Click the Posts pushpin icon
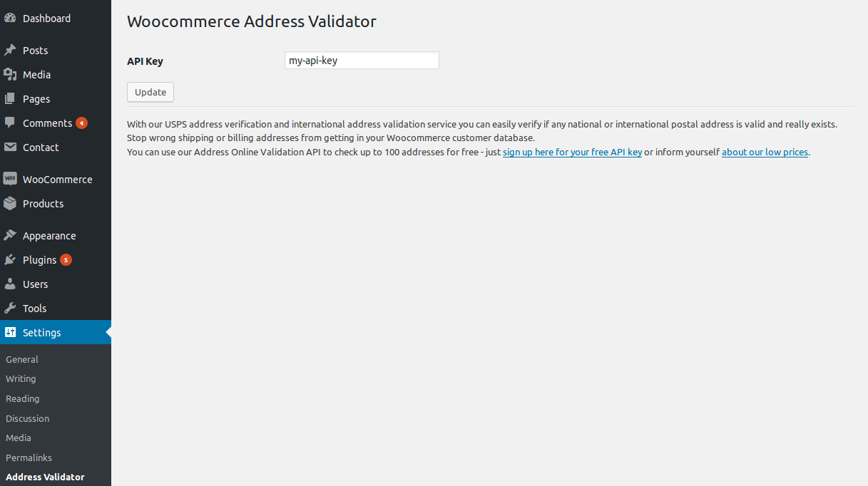Viewport: 868px width, 486px height. coord(10,51)
